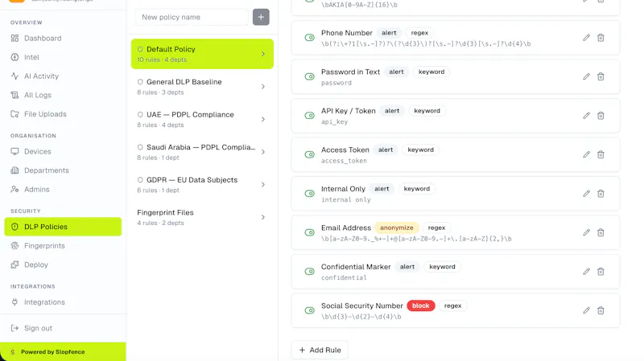Delete the Access Token rule
644x361 pixels.
601,154
